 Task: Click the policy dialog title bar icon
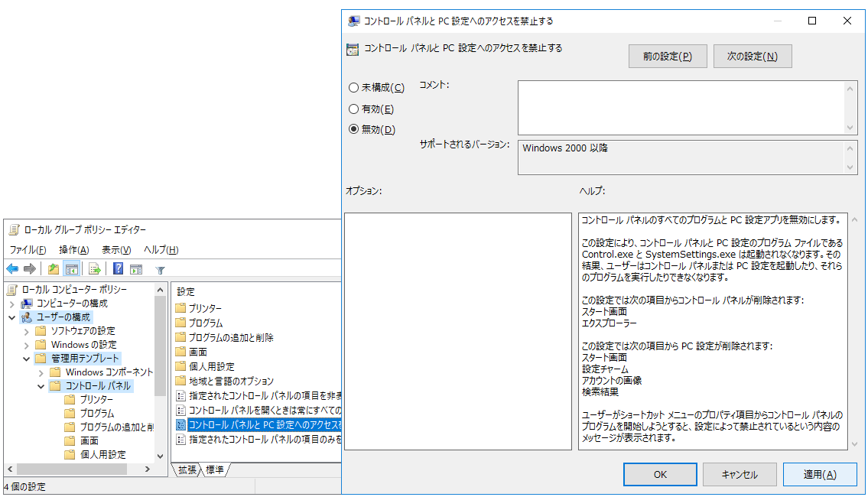point(354,21)
